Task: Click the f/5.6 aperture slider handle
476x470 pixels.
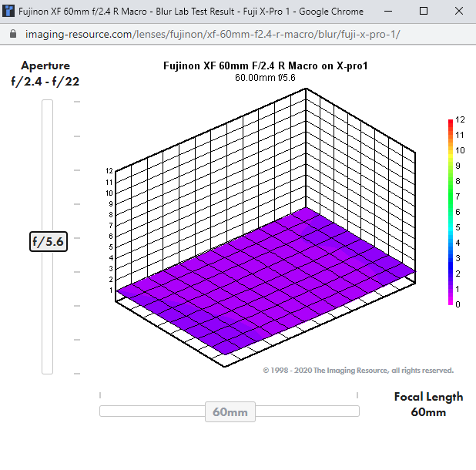Action: [49, 241]
